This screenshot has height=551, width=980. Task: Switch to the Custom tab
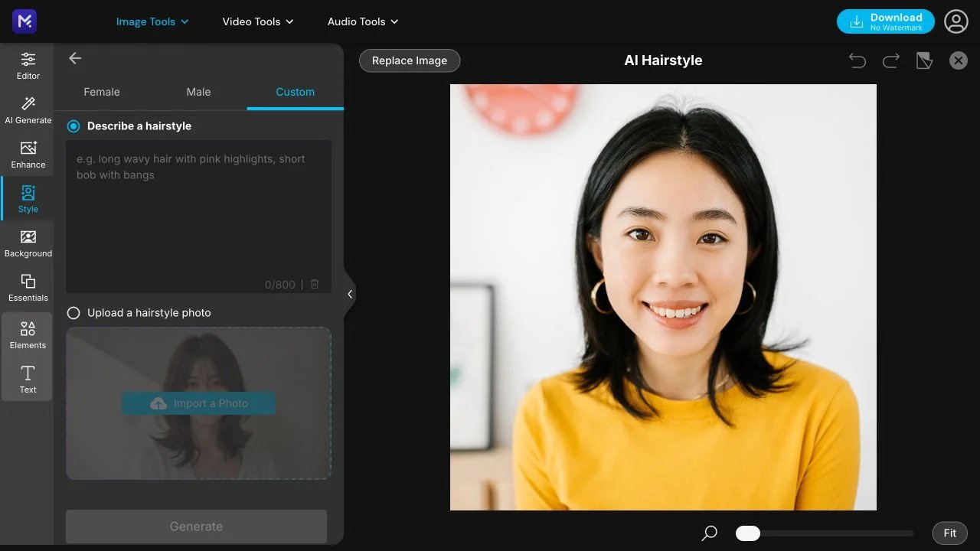pos(295,92)
